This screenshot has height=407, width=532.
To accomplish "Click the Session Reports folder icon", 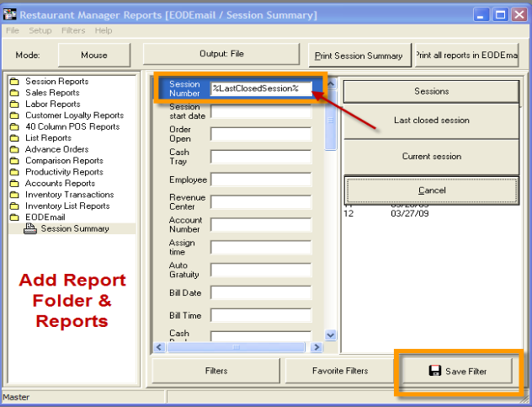I will point(14,82).
